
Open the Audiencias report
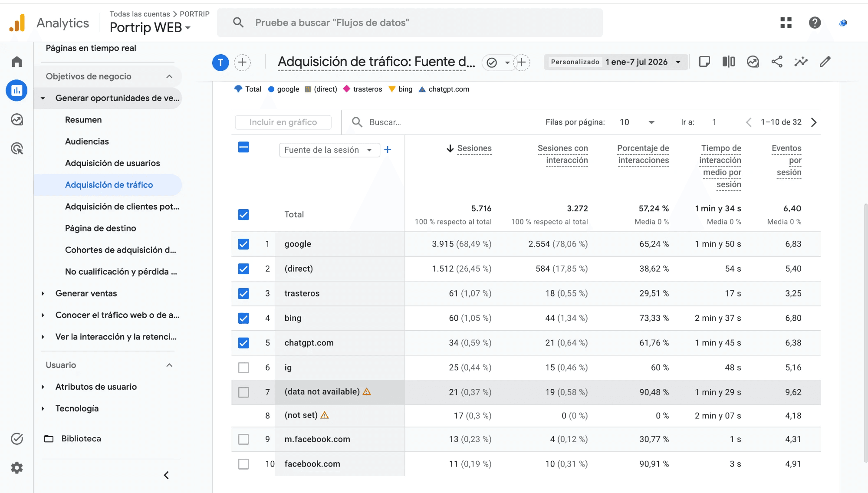click(x=87, y=141)
